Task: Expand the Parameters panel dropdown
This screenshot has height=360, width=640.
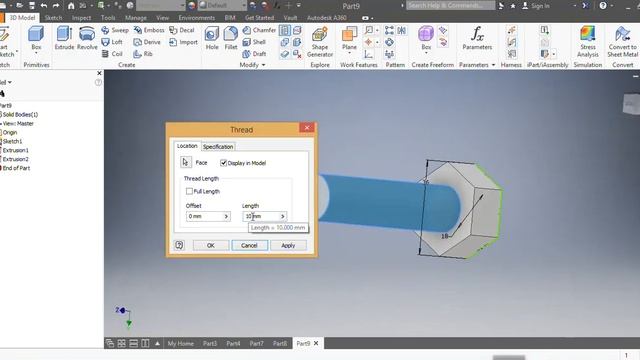Action: (x=493, y=65)
